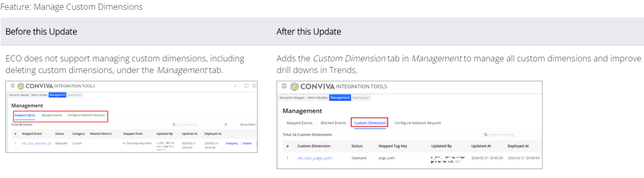Image resolution: width=644 pixels, height=178 pixels.
Task: Click Mapped Event column header
Action: click(32, 134)
